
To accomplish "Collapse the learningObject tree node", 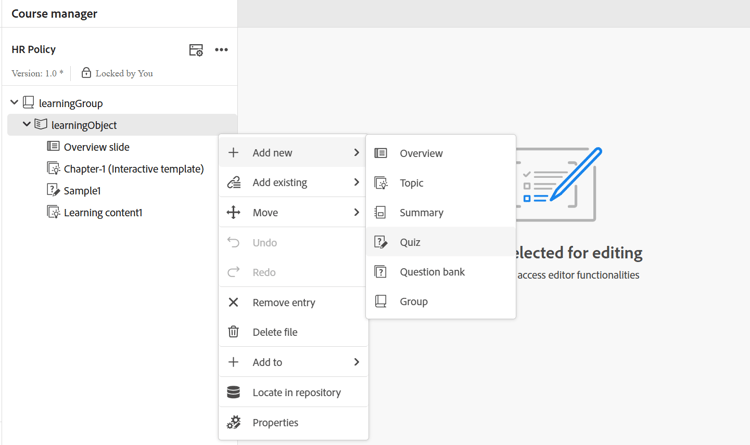I will tap(27, 125).
